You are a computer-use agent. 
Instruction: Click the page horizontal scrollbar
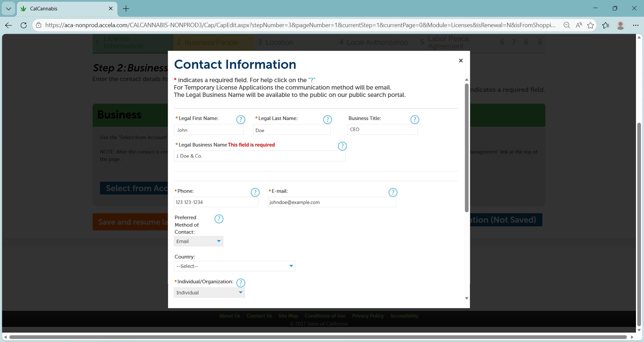(x=318, y=337)
